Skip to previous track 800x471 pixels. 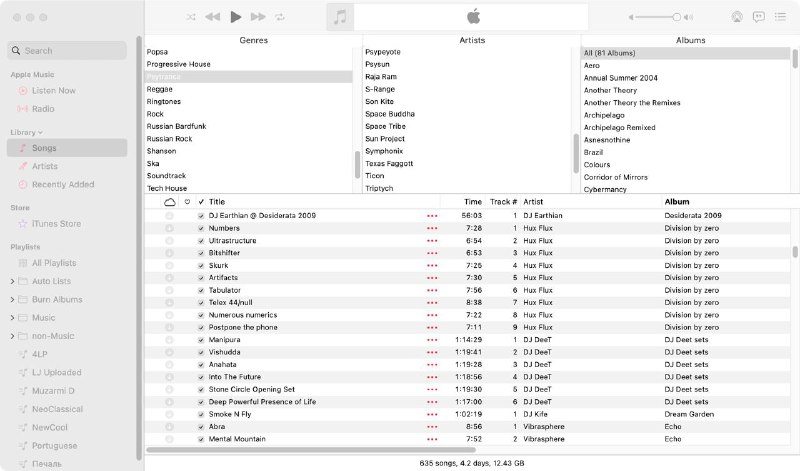(x=213, y=17)
